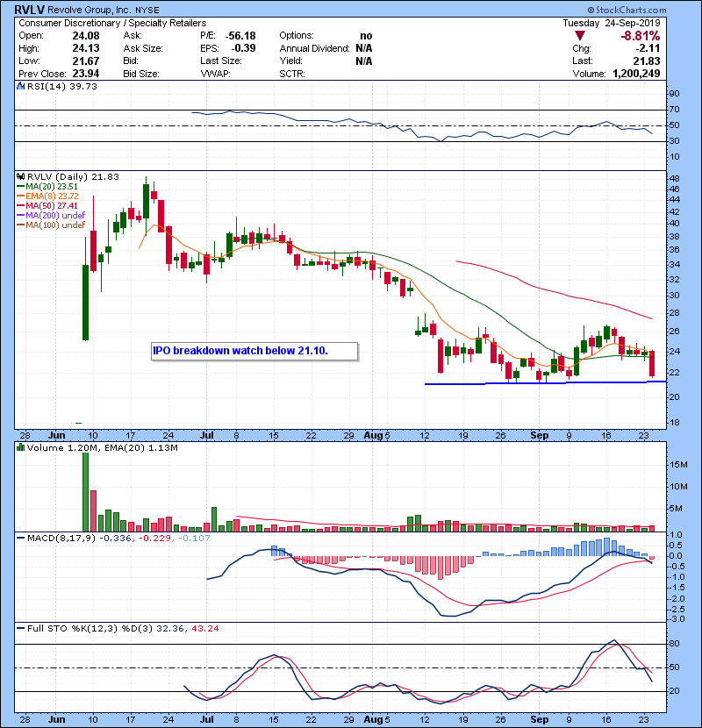Click the Low price 21.67

point(86,61)
